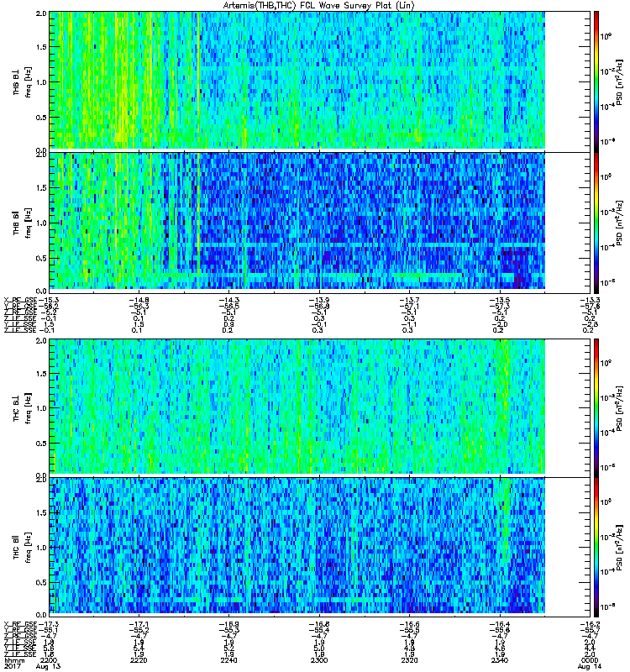Click the 1.5 frequency tick of the THC B∥ panel

pyautogui.click(x=41, y=512)
